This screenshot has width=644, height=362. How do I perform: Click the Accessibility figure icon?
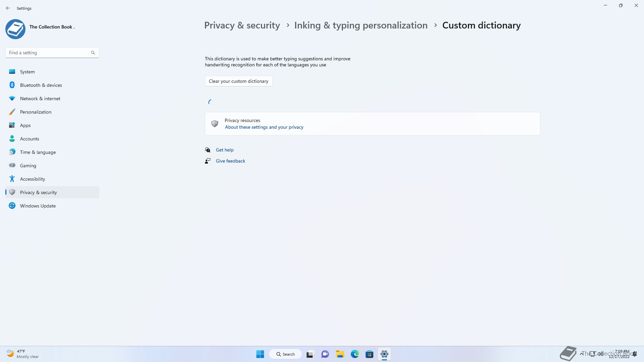pyautogui.click(x=12, y=179)
